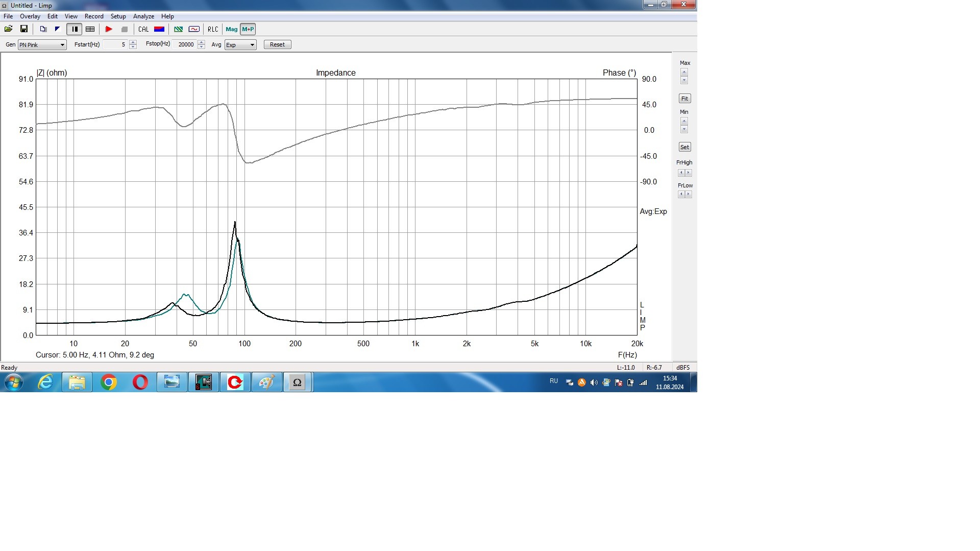Screen dimensions: 980x551
Task: Open the Avg Exp averaging dropdown
Action: click(252, 45)
